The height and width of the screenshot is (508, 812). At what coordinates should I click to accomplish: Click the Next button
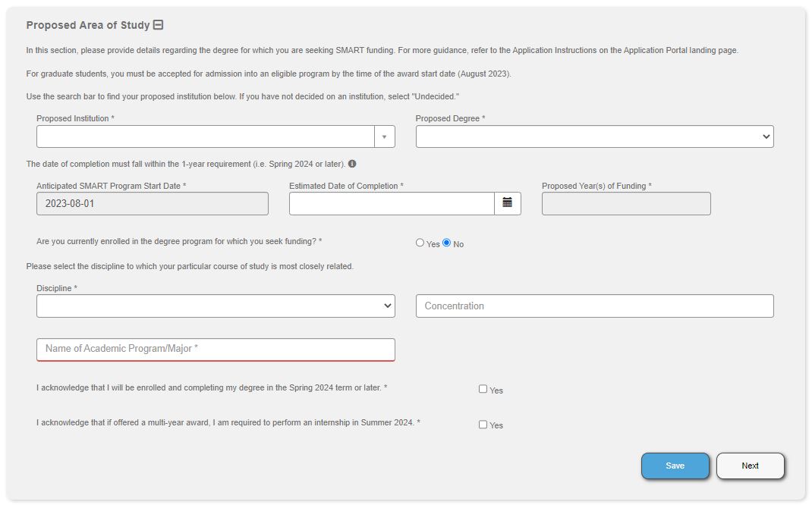[750, 466]
